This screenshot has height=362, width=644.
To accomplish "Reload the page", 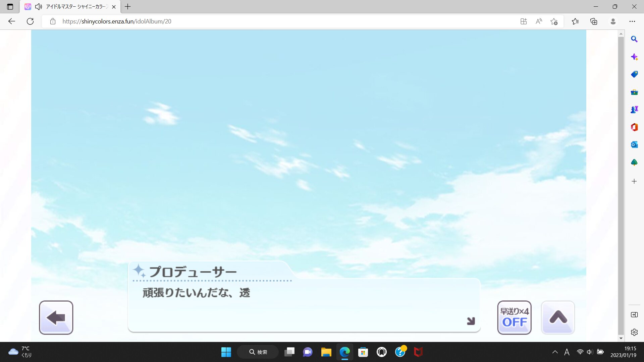I will 30,21.
